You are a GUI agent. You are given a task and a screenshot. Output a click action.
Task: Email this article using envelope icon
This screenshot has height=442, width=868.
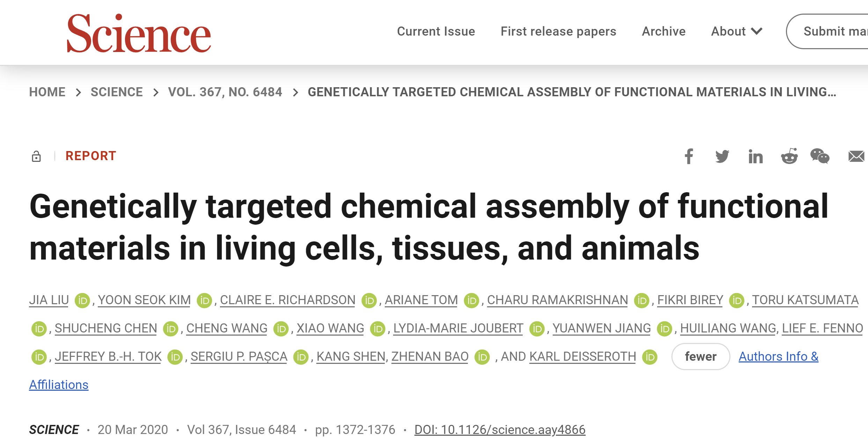856,156
